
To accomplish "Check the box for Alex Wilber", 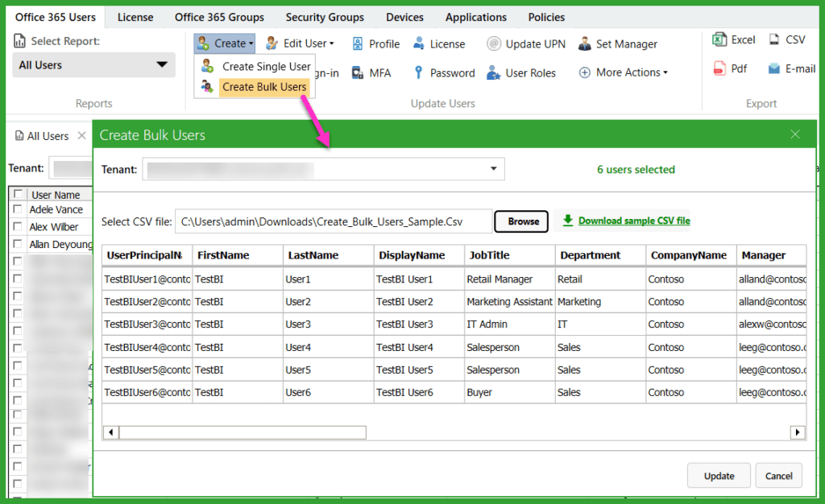I will (x=18, y=226).
